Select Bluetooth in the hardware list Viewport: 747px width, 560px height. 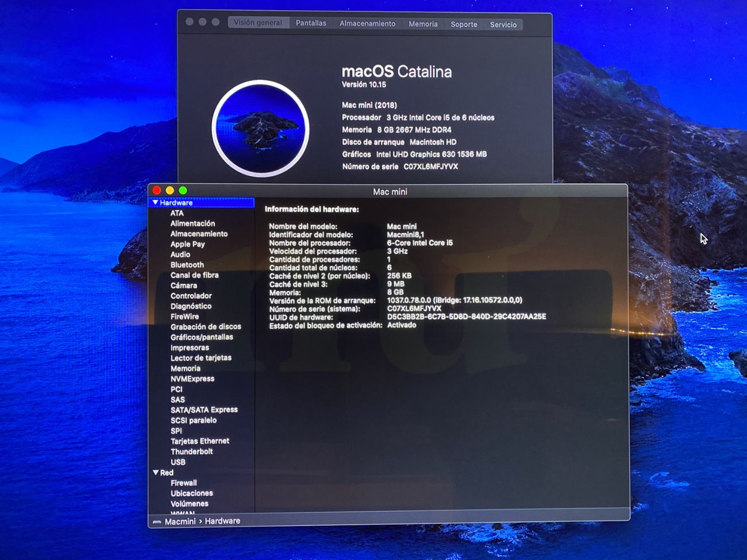tap(187, 265)
